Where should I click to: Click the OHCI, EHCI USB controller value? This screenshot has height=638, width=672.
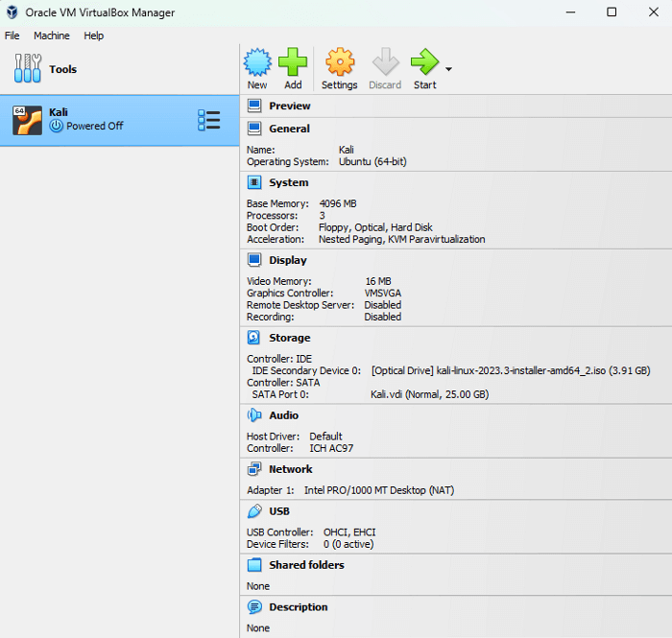[349, 532]
